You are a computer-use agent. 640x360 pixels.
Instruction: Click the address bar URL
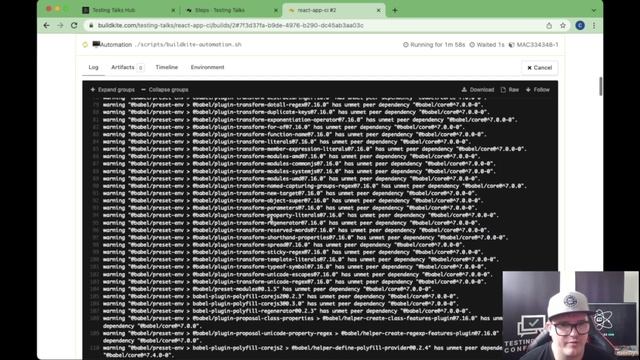(231, 25)
